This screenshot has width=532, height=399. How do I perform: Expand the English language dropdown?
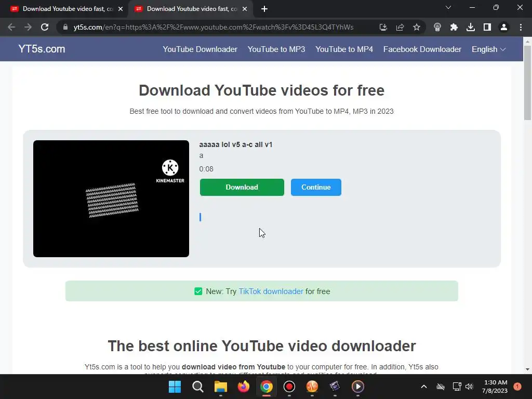point(488,49)
